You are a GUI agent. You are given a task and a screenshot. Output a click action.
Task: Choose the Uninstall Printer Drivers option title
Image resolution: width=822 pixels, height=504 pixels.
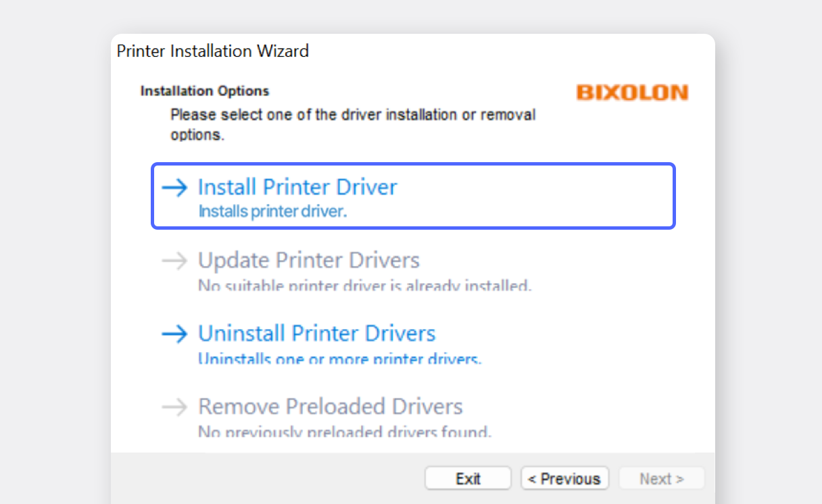(316, 333)
